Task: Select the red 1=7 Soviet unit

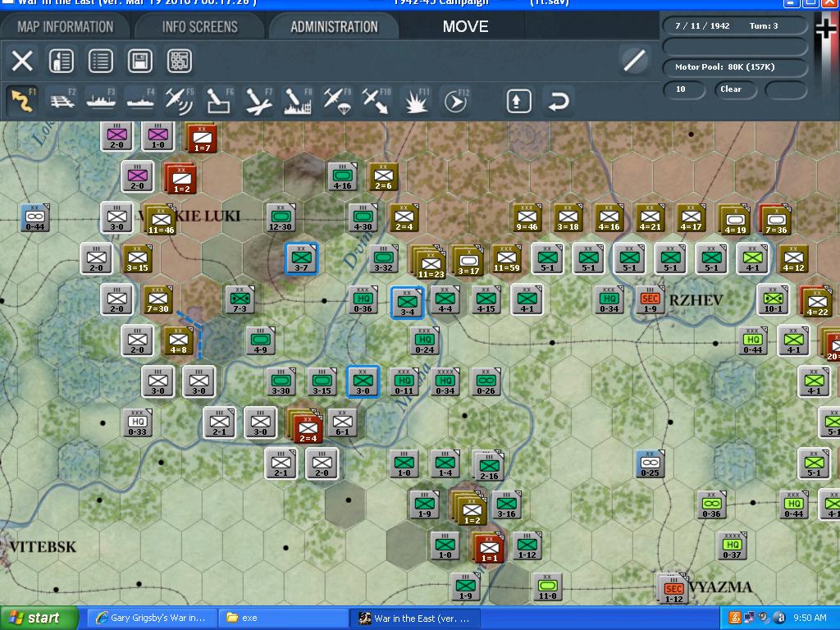Action: pos(202,138)
